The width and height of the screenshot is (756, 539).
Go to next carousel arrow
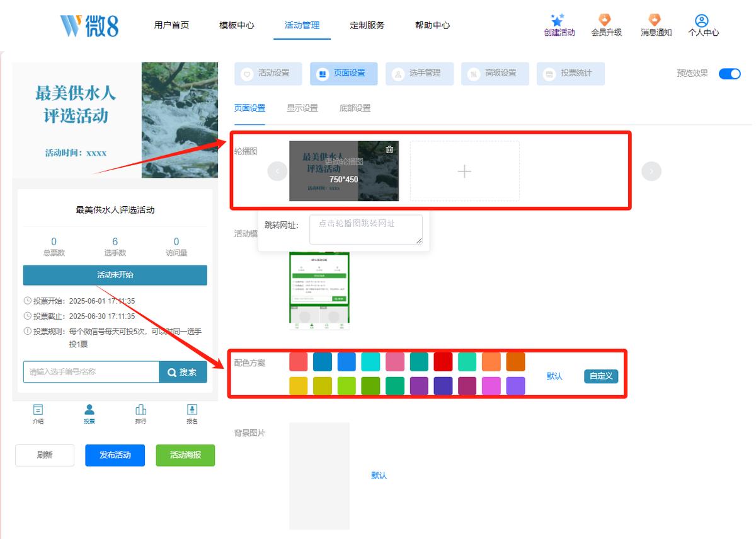coord(651,171)
